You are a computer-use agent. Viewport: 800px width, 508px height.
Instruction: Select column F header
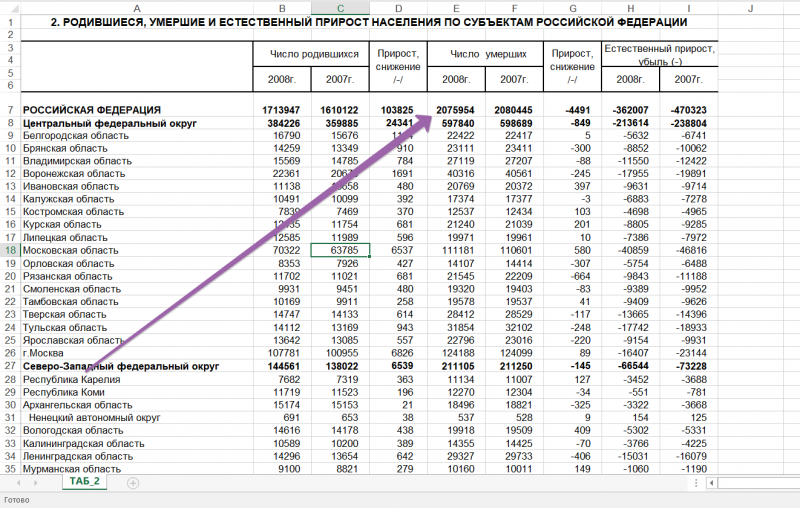[514, 8]
